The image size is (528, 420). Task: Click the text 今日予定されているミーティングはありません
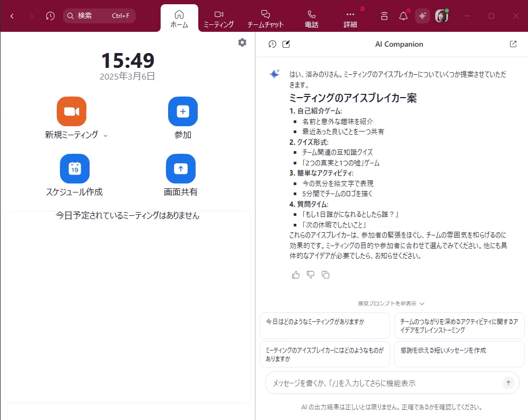click(x=128, y=215)
